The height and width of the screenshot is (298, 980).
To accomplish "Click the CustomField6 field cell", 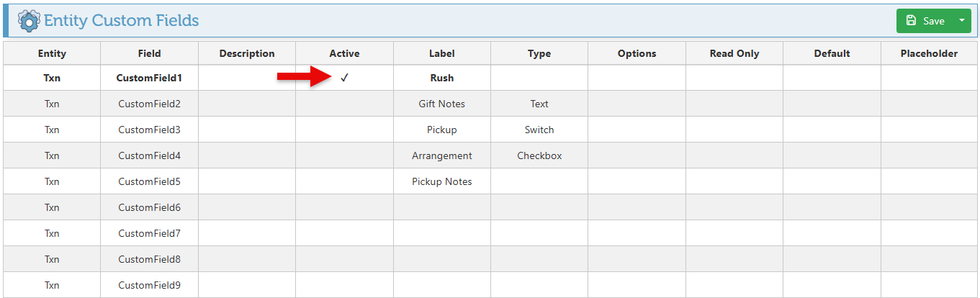I will click(149, 207).
